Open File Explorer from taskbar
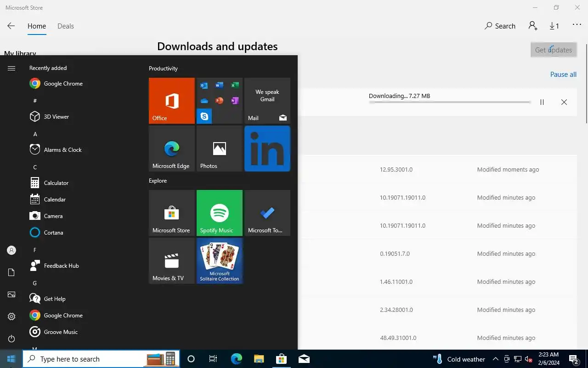Image resolution: width=588 pixels, height=368 pixels. (259, 359)
